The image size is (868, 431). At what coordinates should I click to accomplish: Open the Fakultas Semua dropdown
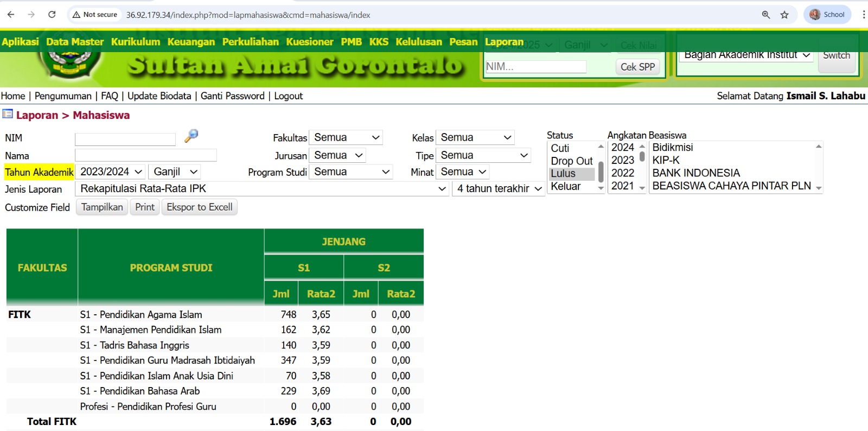pyautogui.click(x=346, y=138)
